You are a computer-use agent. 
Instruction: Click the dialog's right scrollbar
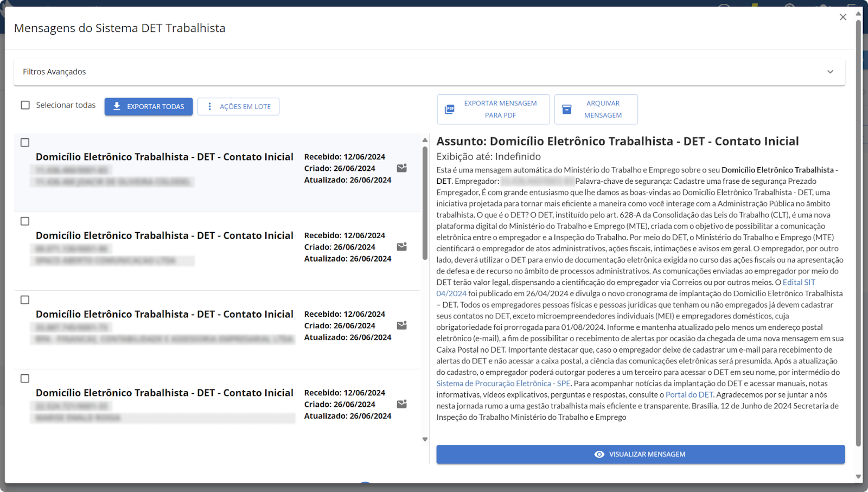[x=858, y=233]
